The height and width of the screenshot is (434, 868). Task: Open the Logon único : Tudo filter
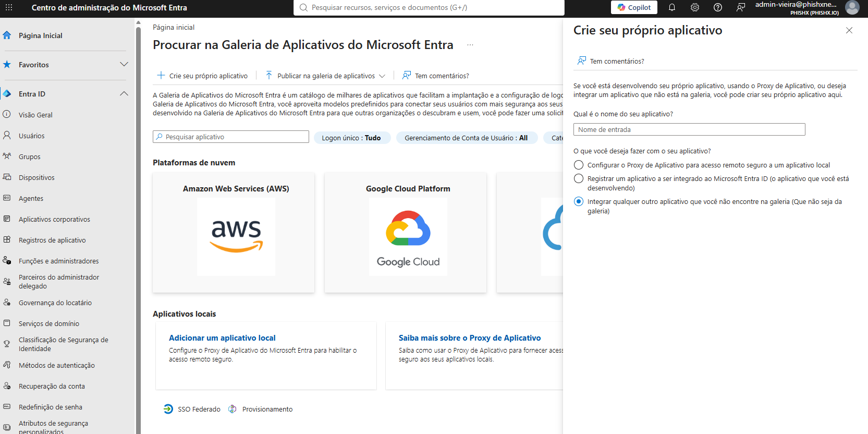(352, 138)
